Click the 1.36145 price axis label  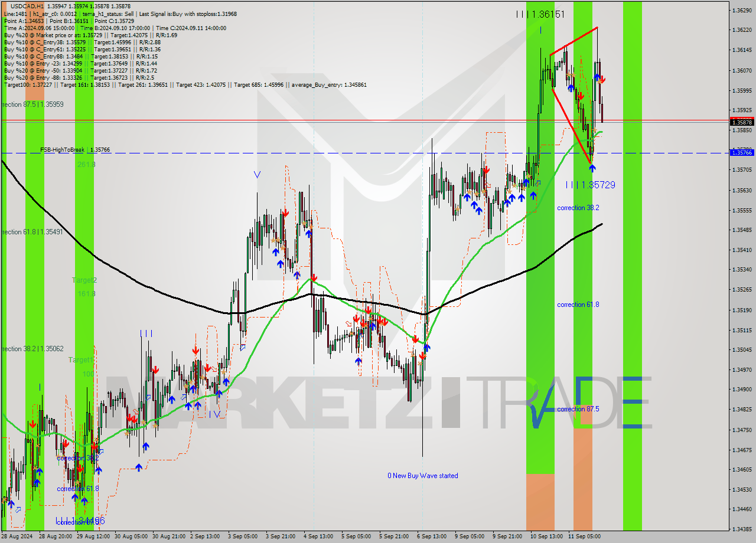pos(742,50)
